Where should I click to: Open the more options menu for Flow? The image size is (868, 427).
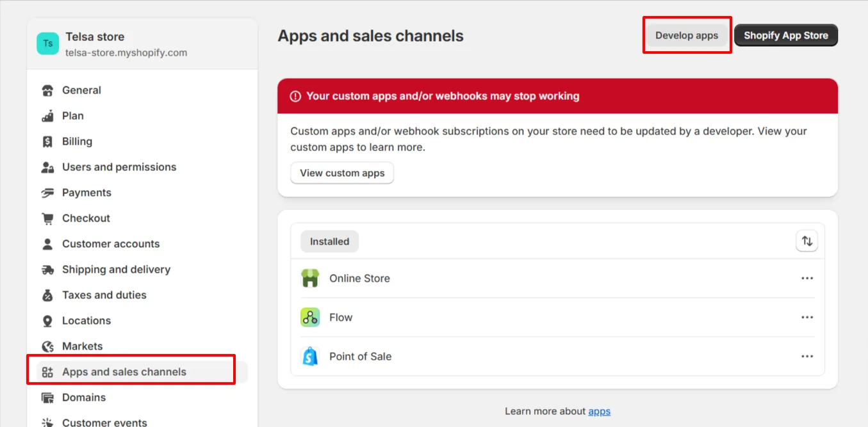[x=807, y=318]
